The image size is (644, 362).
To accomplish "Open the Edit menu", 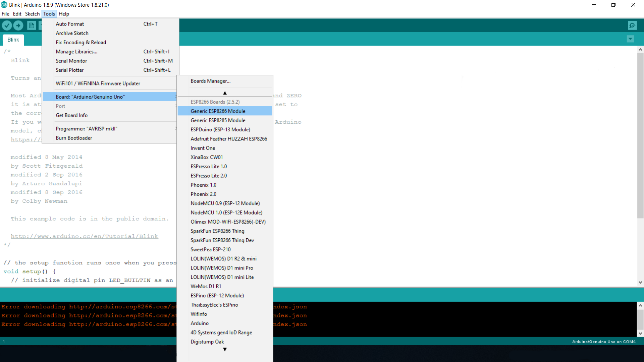I will click(x=17, y=14).
